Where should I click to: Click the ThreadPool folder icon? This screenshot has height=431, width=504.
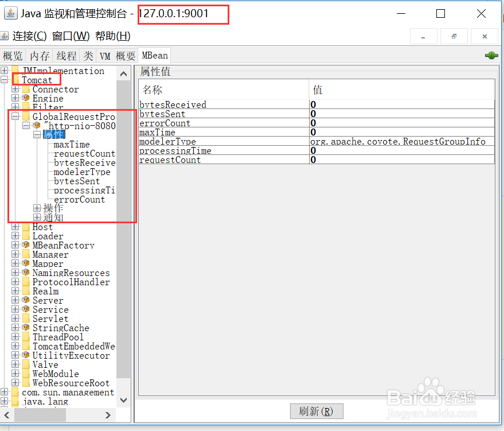pyautogui.click(x=26, y=337)
